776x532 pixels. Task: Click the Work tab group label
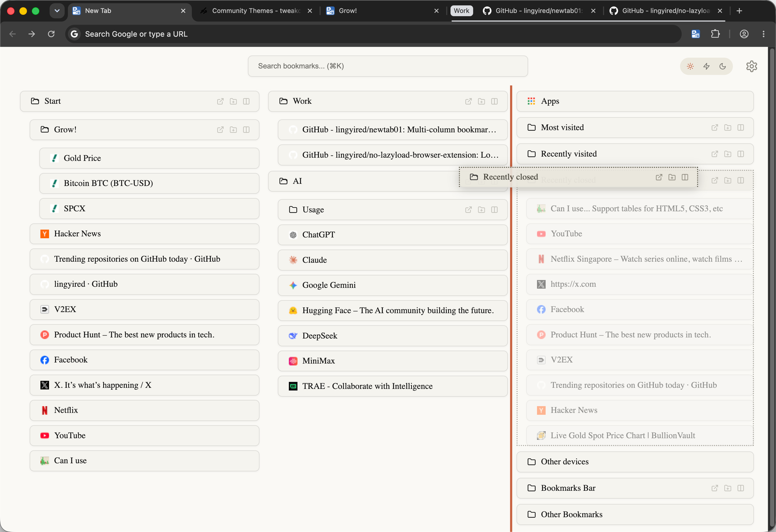[x=462, y=11]
